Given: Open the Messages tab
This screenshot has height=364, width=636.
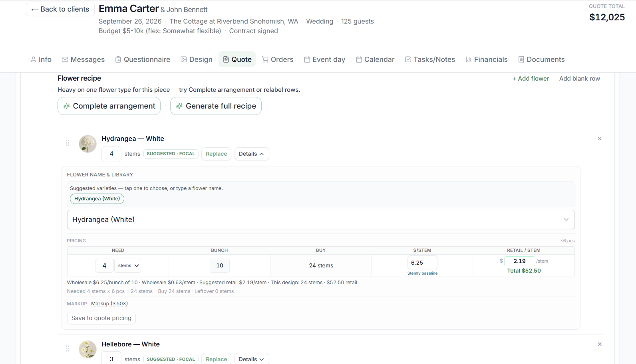Looking at the screenshot, I should (83, 59).
